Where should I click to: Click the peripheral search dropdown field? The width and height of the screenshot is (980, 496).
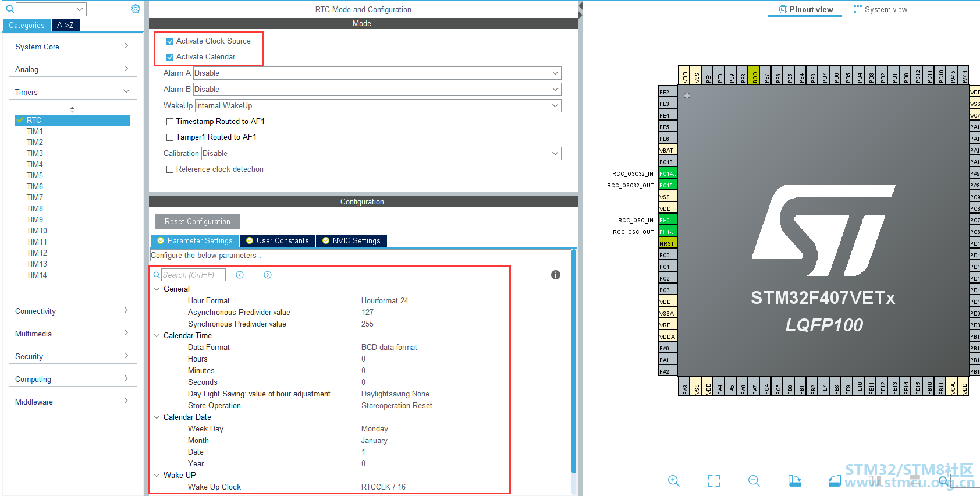pyautogui.click(x=51, y=9)
